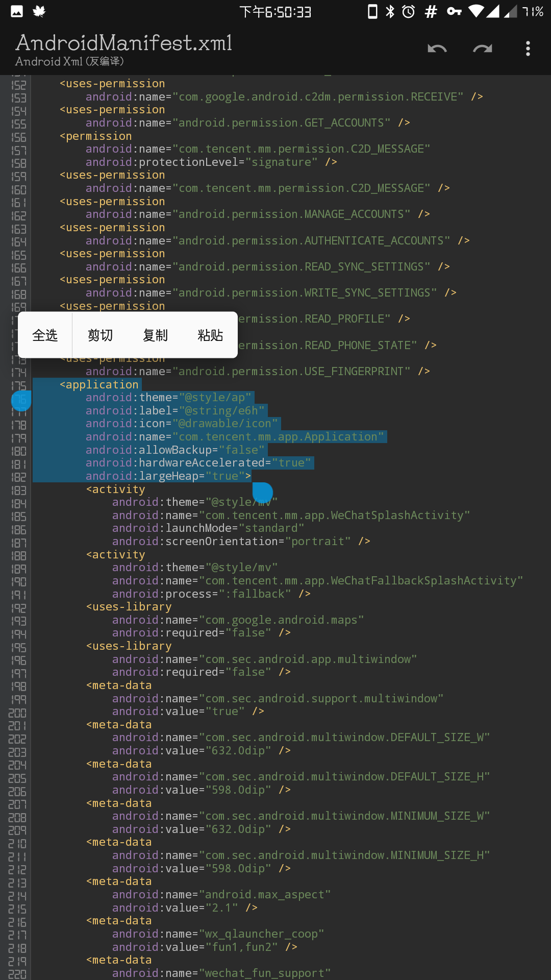Tap the com.sec.android.support.multiwindow line
551x980 pixels.
[278, 699]
